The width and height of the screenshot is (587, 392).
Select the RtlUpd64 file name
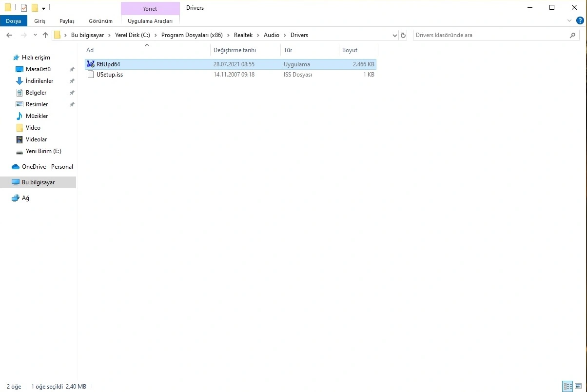point(108,64)
